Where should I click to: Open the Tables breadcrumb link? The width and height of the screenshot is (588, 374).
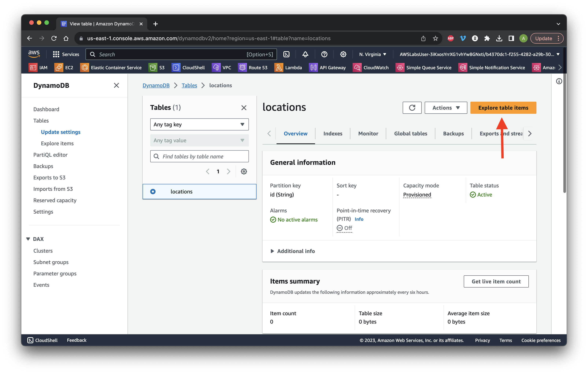tap(189, 86)
